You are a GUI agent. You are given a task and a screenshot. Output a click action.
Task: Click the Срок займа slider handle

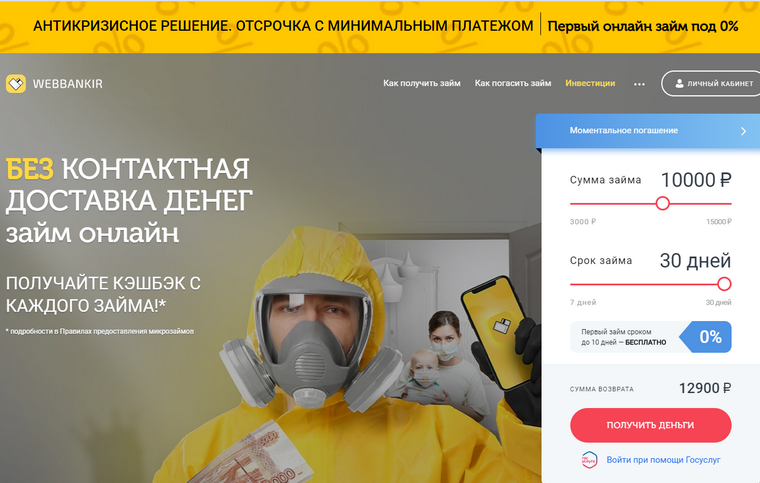(724, 284)
